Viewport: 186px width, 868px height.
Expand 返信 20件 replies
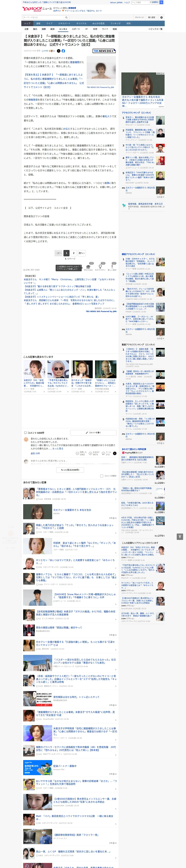pos(35,453)
